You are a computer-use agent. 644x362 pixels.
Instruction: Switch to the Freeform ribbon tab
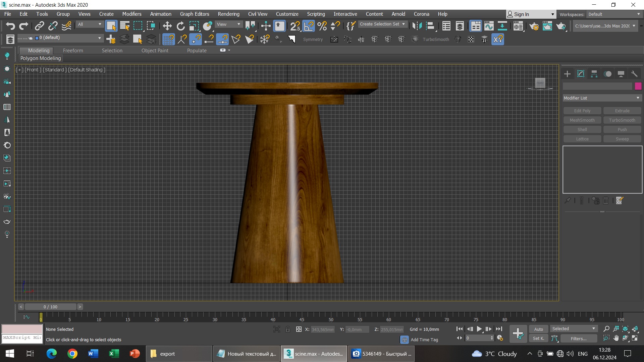(x=73, y=50)
